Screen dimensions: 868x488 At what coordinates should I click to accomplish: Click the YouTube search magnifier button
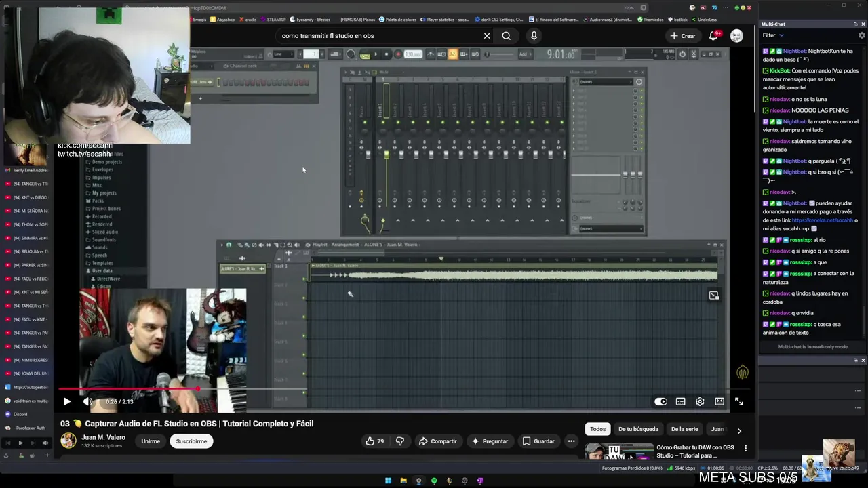click(507, 36)
